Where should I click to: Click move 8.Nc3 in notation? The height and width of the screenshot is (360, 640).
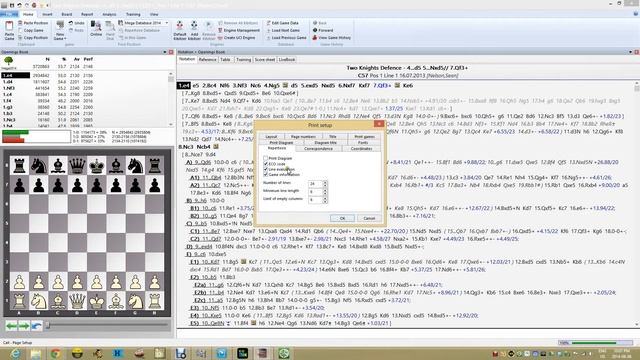coord(186,147)
